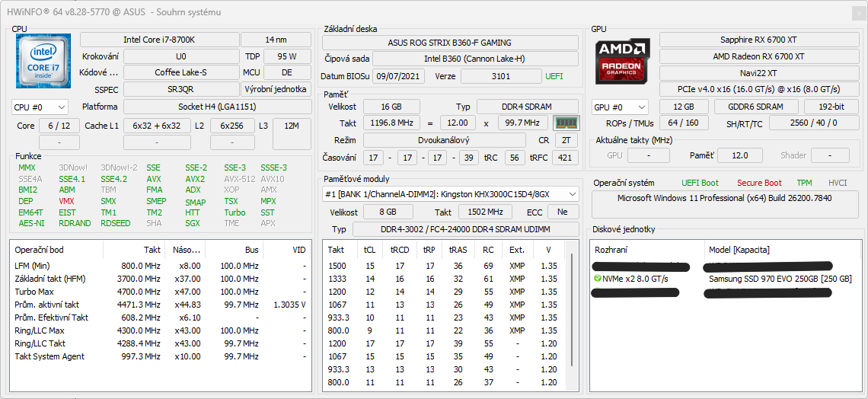Screen dimensions: 868x399
Task: Click the Výrobní jednotka button
Action: click(x=276, y=89)
